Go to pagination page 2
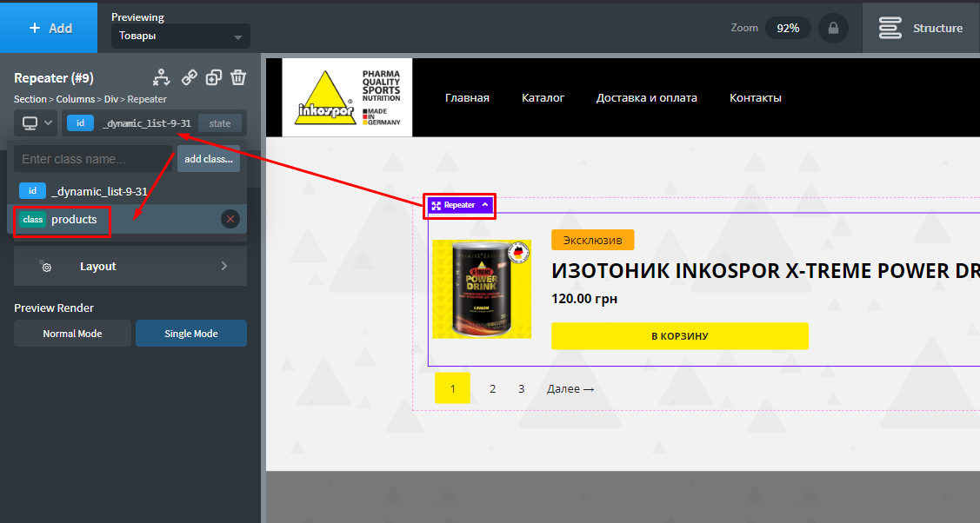 [492, 389]
